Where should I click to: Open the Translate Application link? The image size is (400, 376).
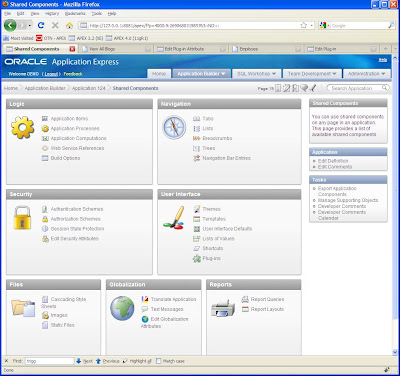tap(173, 299)
